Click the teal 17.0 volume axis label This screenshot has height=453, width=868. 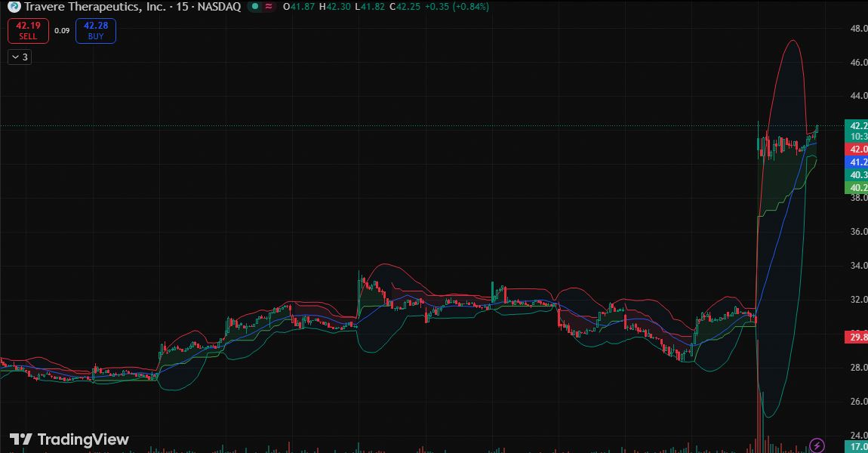(857, 446)
